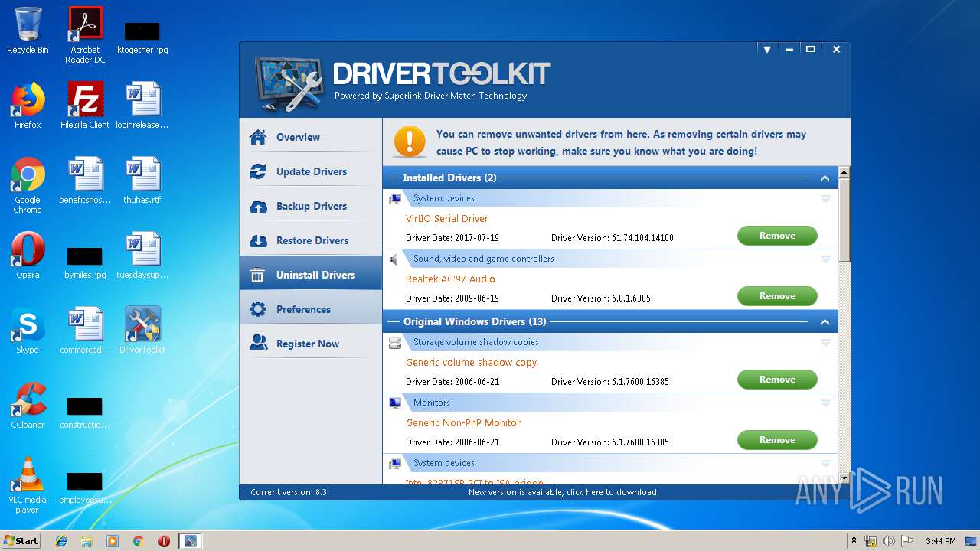Screen dimensions: 980x551
Task: Collapse the Installed Drivers section
Action: [x=825, y=178]
